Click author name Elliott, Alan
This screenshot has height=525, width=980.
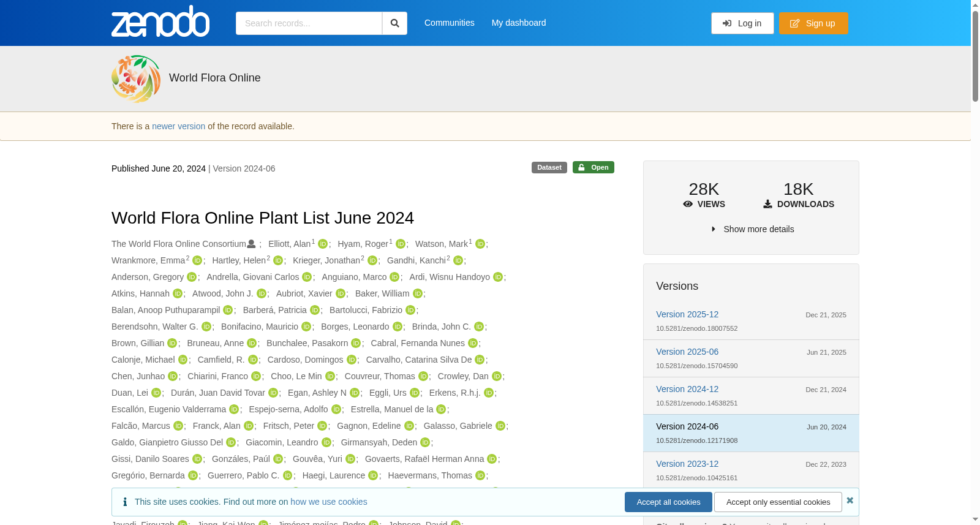click(x=289, y=244)
